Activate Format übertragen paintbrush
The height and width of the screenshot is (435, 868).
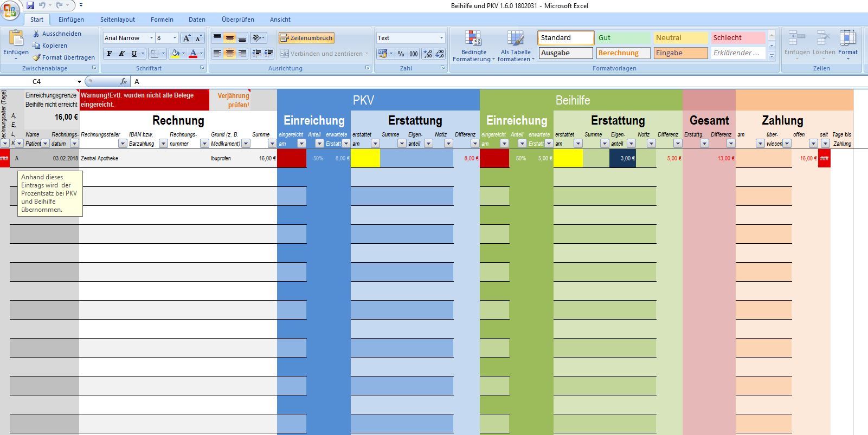point(36,57)
